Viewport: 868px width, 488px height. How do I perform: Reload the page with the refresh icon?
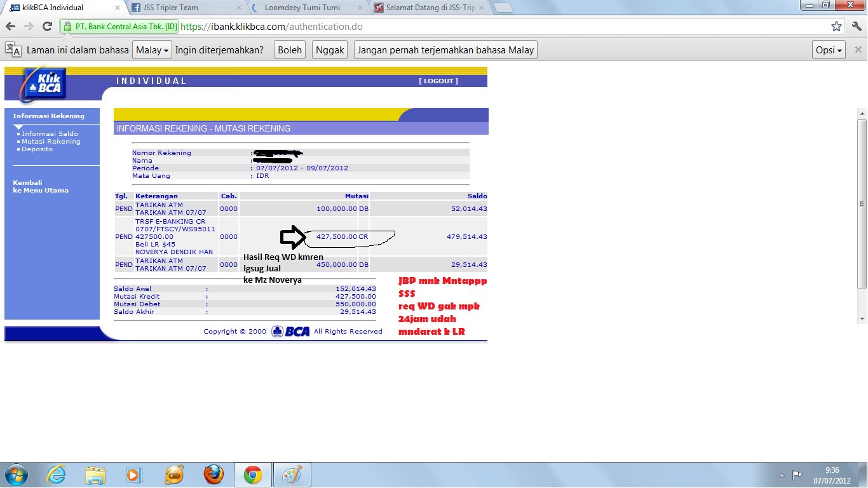point(47,27)
